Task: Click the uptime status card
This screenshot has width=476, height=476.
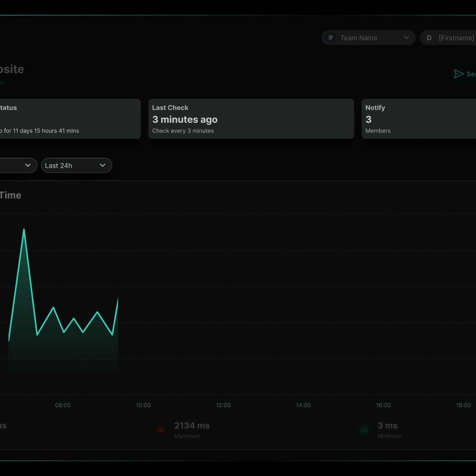Action: click(x=70, y=119)
